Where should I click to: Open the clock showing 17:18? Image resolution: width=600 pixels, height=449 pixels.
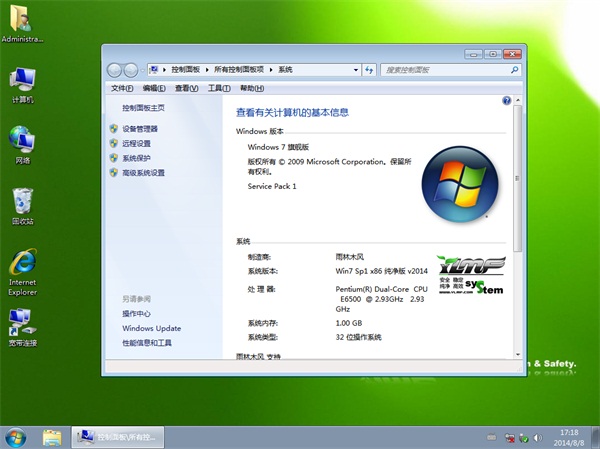point(569,438)
